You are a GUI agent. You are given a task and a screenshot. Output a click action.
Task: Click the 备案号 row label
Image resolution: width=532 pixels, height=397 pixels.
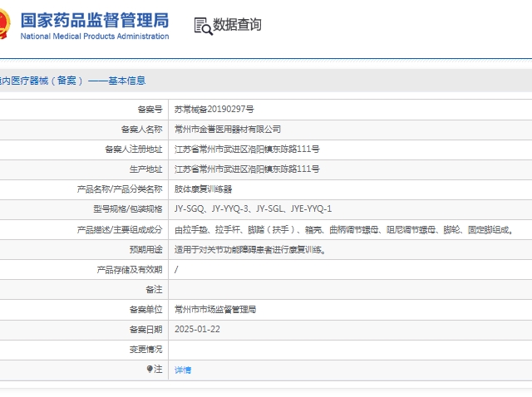pos(150,109)
